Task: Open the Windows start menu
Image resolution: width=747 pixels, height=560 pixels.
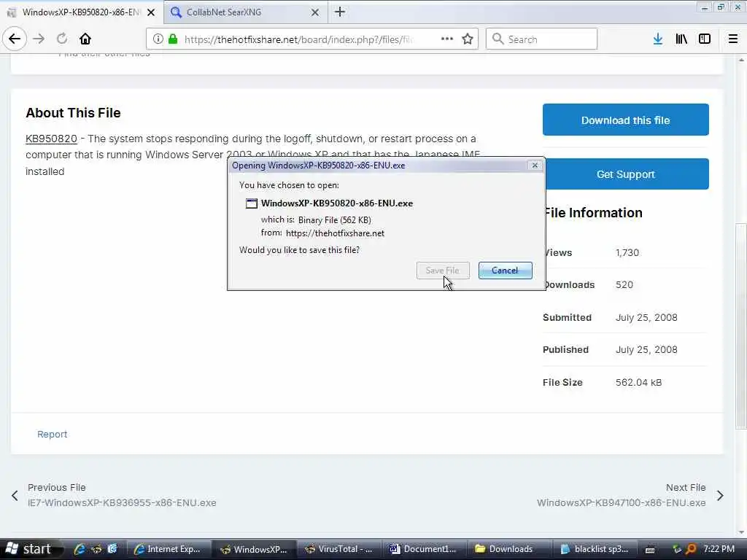Action: pos(32,549)
